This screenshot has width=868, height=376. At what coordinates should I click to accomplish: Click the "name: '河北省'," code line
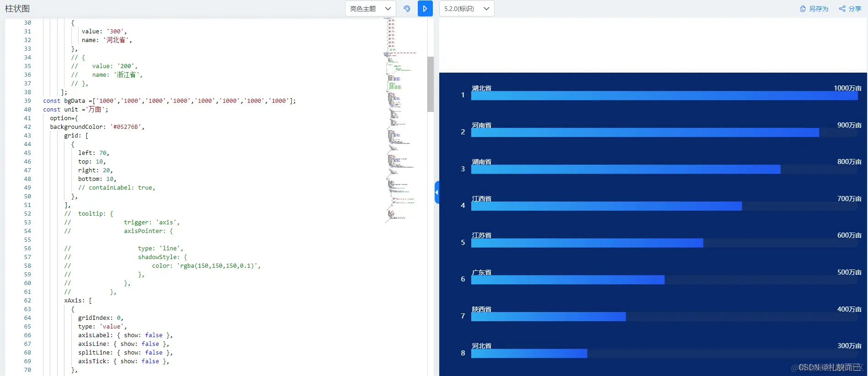pyautogui.click(x=107, y=40)
